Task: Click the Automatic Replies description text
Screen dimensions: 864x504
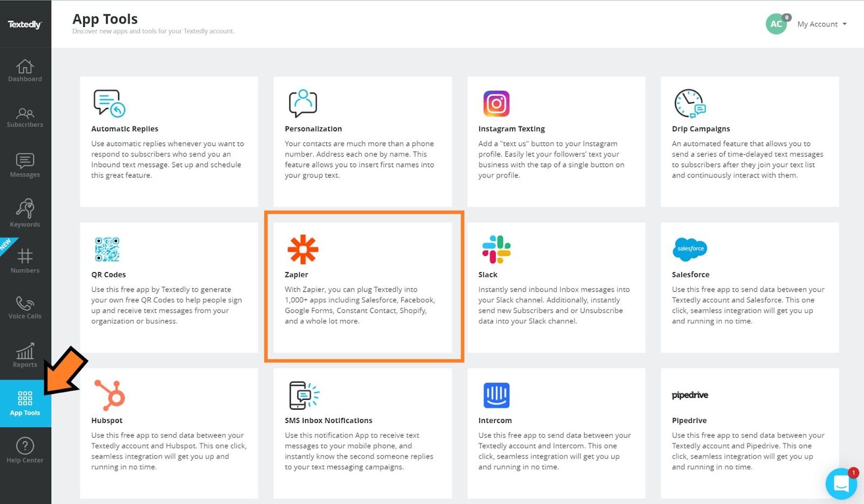Action: coord(167,160)
